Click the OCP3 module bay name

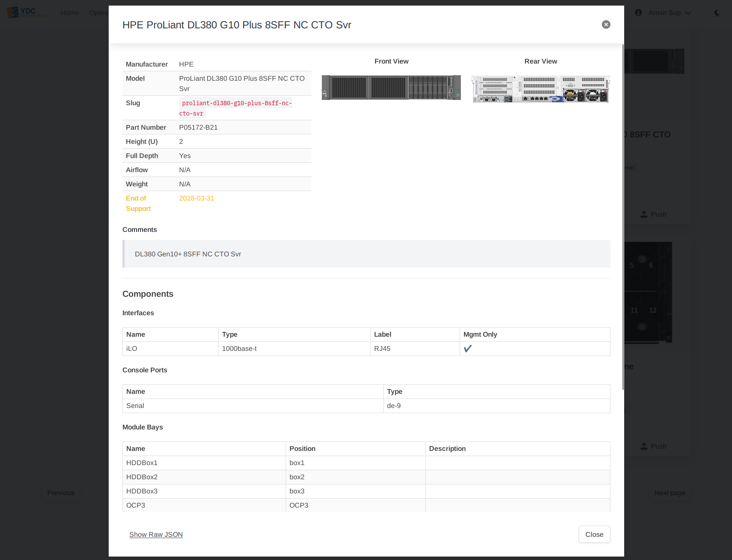136,505
